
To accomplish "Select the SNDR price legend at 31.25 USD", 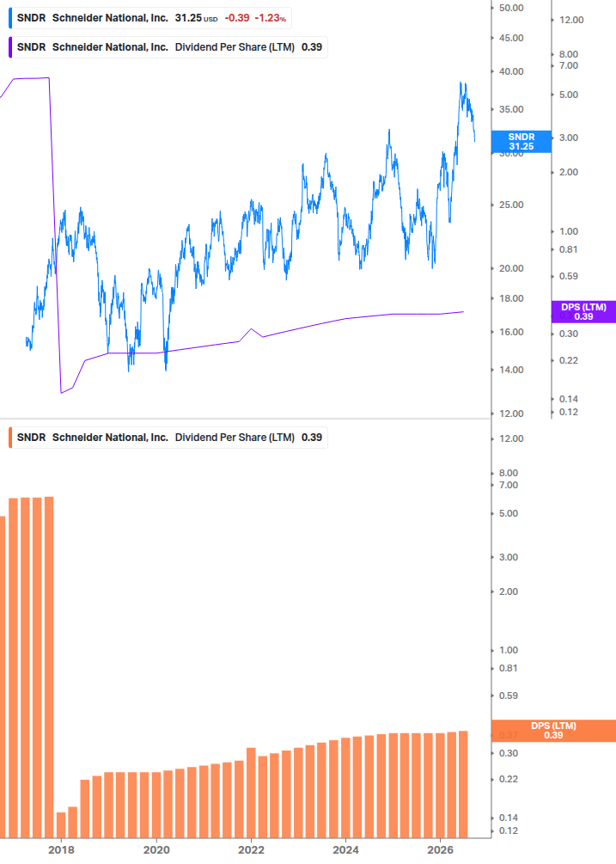I will [149, 18].
